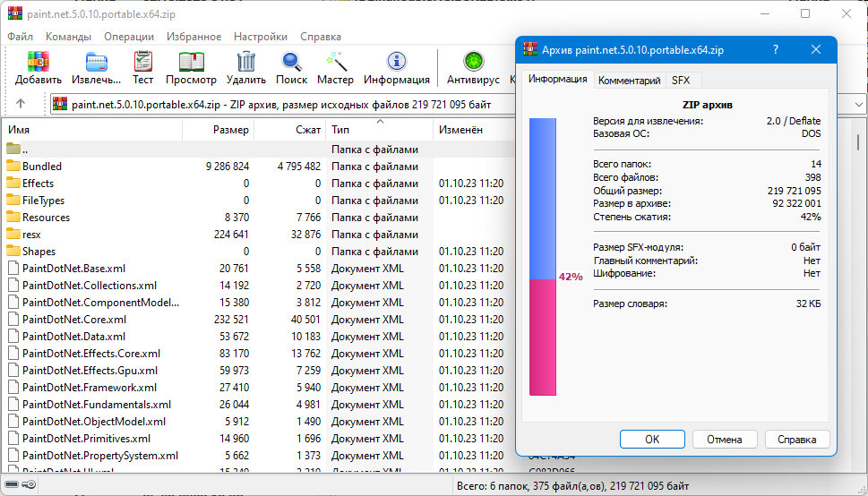This screenshot has width=868, height=496.
Task: Select the FileTypes folder
Action: [x=43, y=201]
